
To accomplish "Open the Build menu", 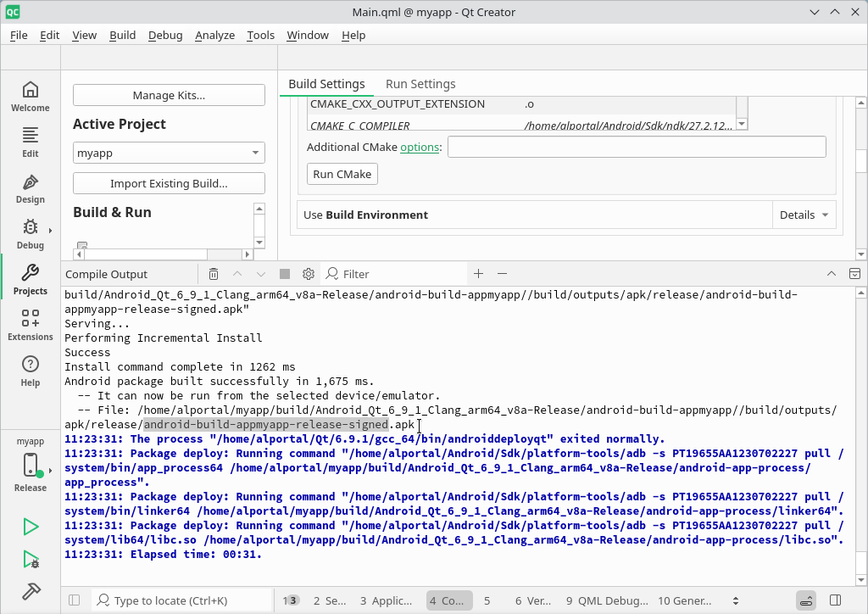I will 122,35.
